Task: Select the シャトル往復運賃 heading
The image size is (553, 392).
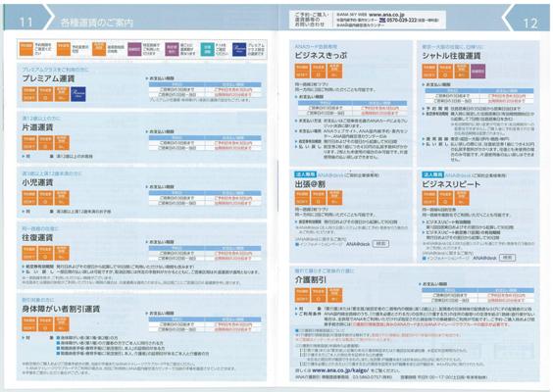Action: pyautogui.click(x=451, y=56)
